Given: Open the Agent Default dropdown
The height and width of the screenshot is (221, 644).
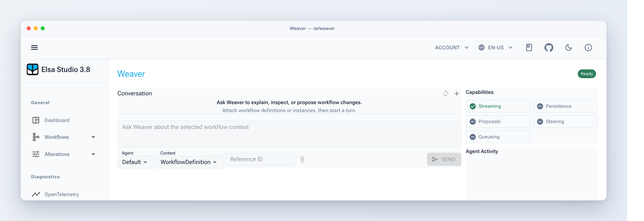Looking at the screenshot, I should tap(136, 162).
